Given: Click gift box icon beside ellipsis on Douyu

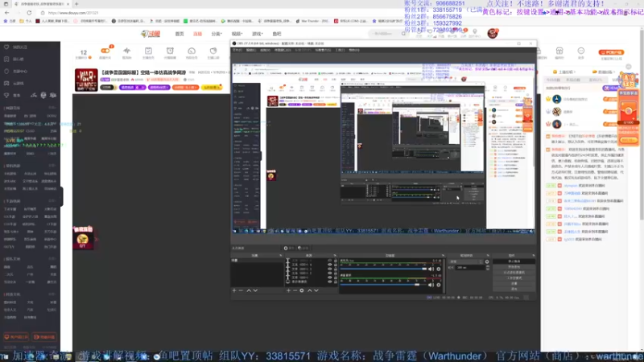Looking at the screenshot, I should coord(559,51).
